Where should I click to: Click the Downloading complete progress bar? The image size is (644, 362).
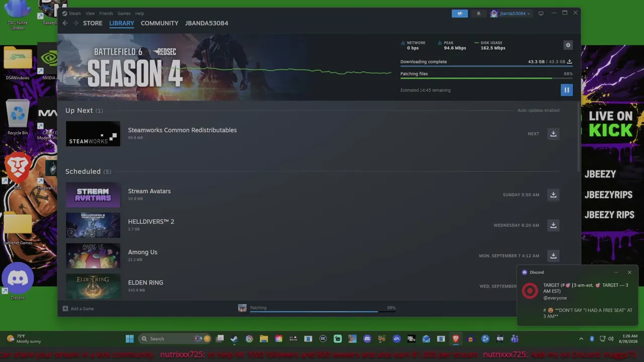pos(487,66)
